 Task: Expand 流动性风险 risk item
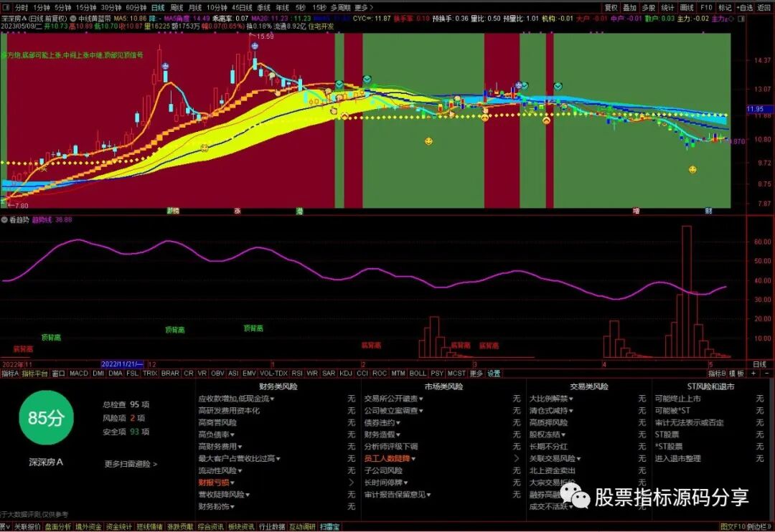point(220,471)
